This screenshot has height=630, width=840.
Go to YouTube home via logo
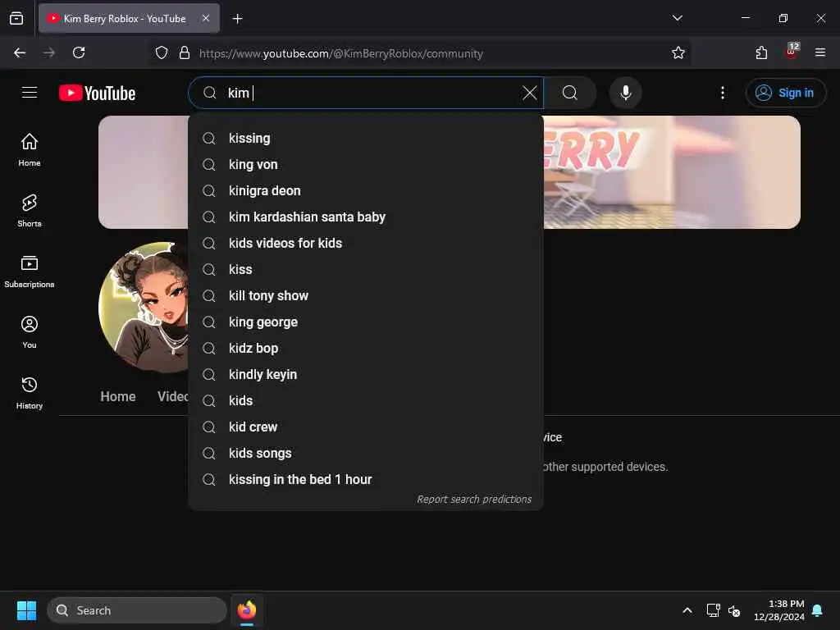click(x=98, y=94)
